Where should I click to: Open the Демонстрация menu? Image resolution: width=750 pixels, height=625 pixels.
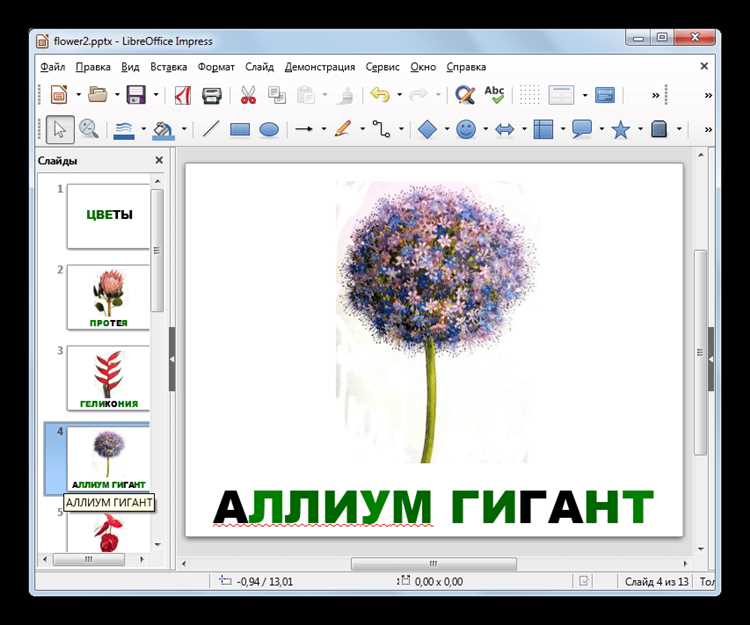coord(320,67)
